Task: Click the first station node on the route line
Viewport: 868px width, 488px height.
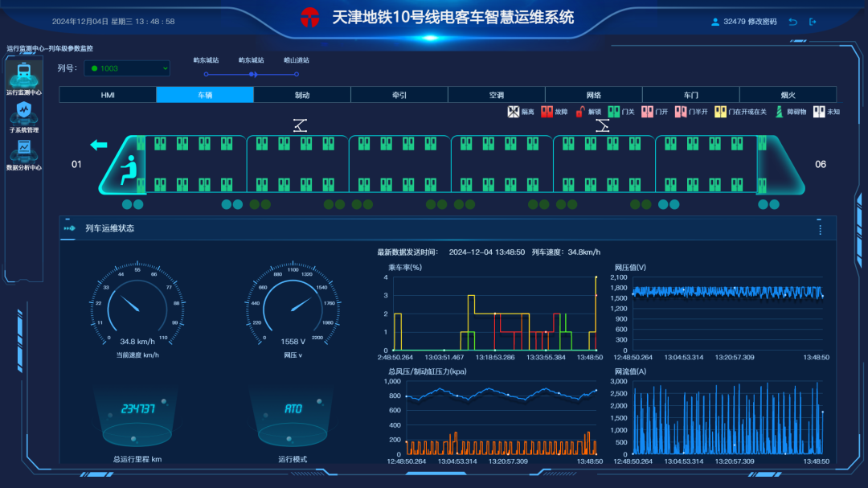Action: pyautogui.click(x=206, y=74)
